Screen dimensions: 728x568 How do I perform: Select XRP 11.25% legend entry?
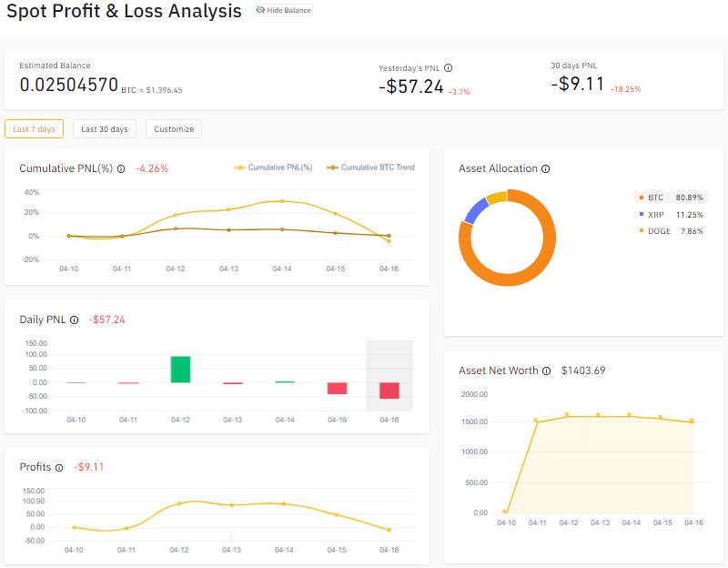click(671, 215)
